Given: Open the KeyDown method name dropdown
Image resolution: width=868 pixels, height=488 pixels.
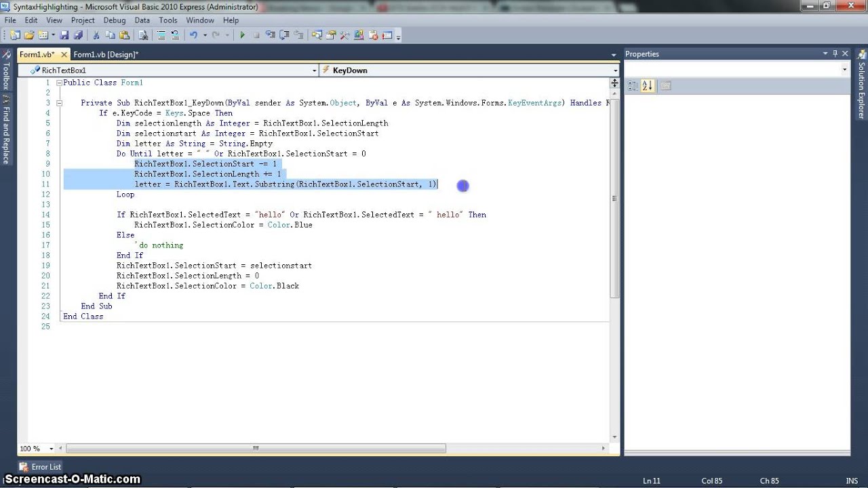Looking at the screenshot, I should pos(616,70).
